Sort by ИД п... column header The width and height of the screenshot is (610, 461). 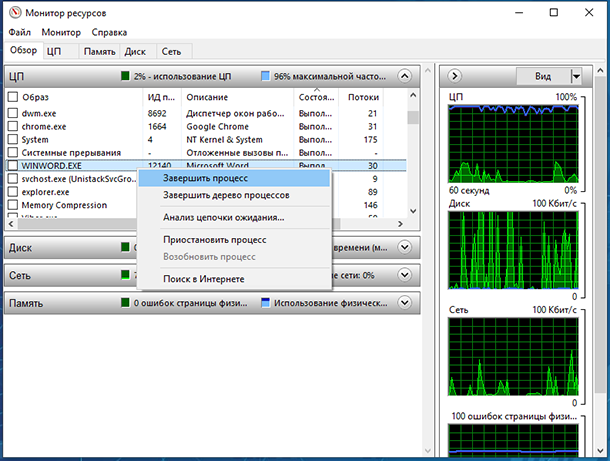[162, 97]
